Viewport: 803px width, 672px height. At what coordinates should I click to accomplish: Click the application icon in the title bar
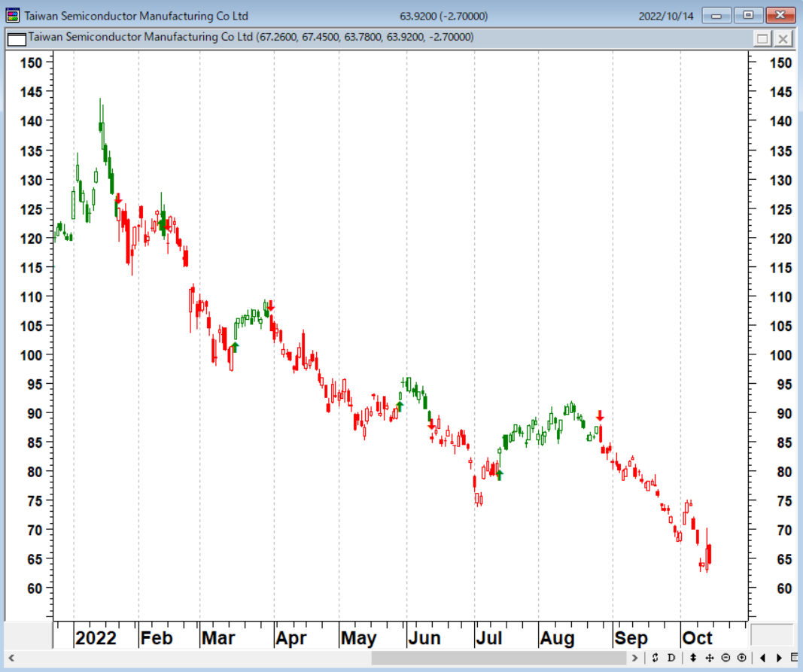13,15
